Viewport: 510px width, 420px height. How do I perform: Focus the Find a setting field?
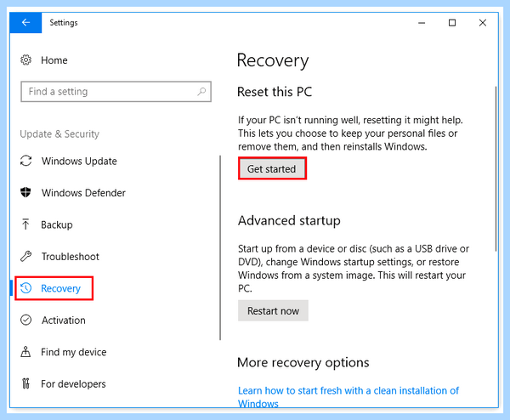116,92
